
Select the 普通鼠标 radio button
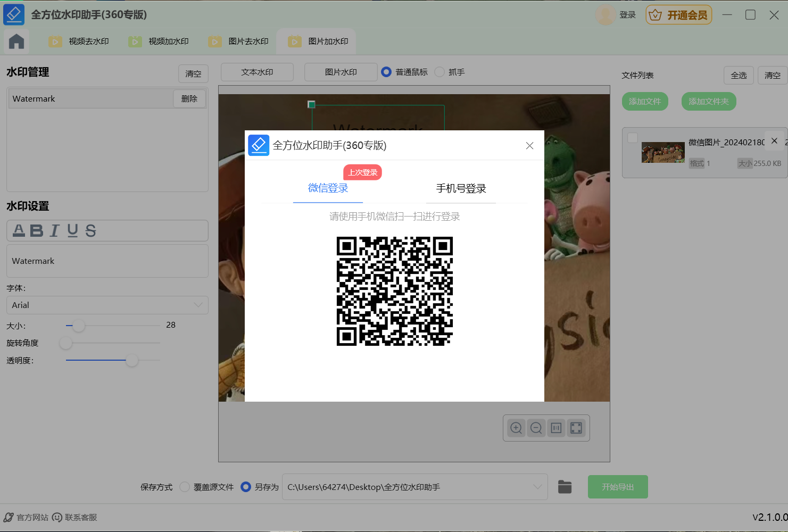tap(387, 72)
